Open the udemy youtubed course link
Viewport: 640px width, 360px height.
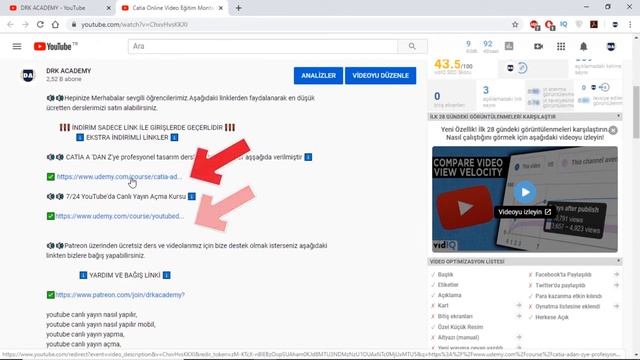[x=120, y=216]
